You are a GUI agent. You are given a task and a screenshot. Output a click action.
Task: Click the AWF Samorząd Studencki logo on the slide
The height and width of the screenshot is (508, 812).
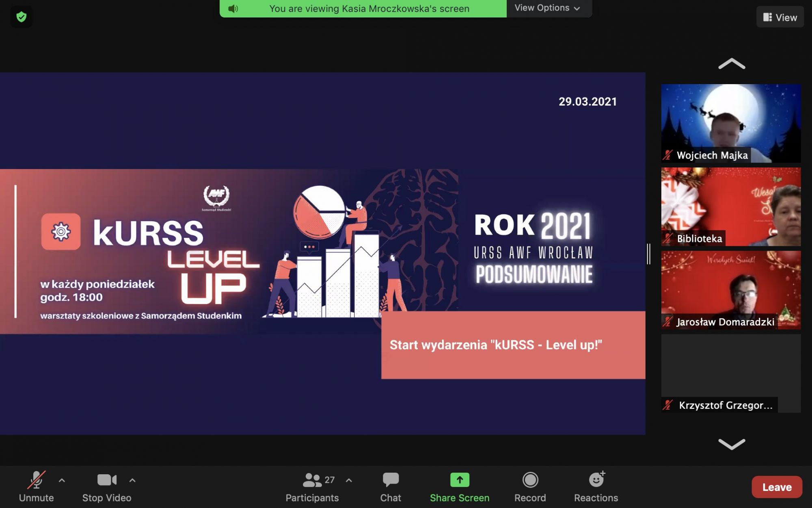click(216, 198)
